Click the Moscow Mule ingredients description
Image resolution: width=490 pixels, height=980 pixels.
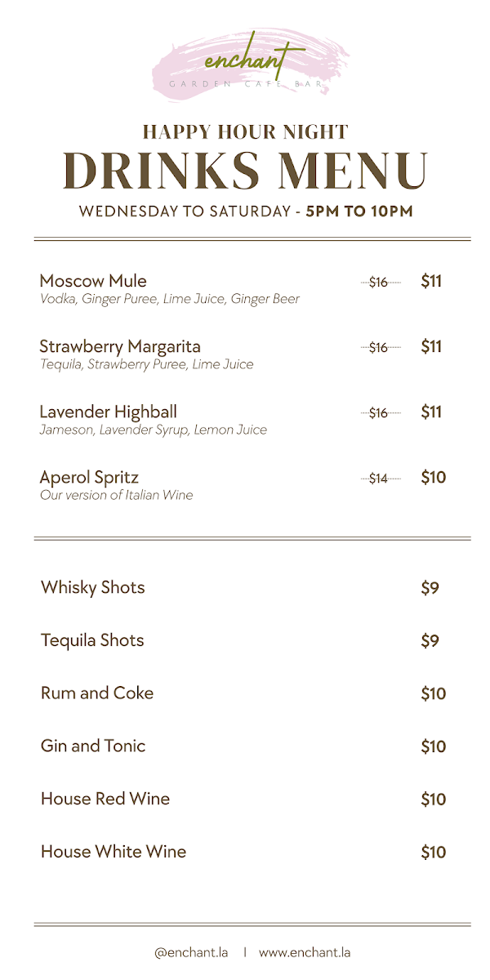point(170,299)
